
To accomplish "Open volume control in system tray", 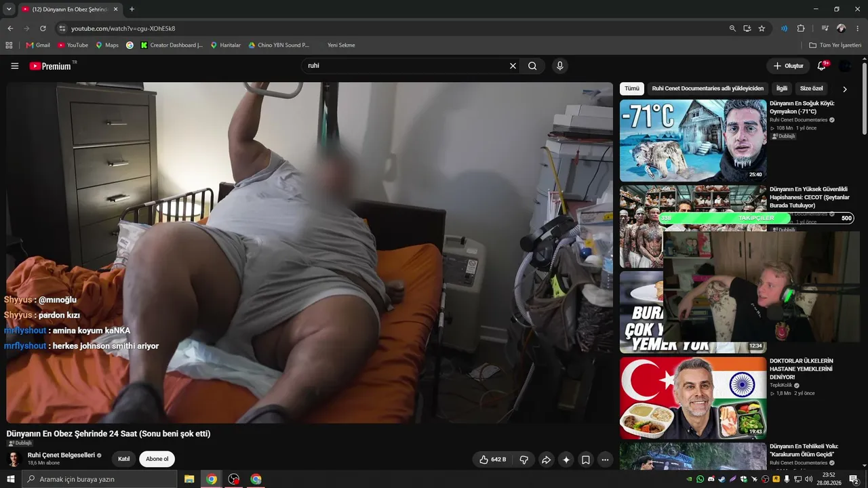I will click(809, 479).
